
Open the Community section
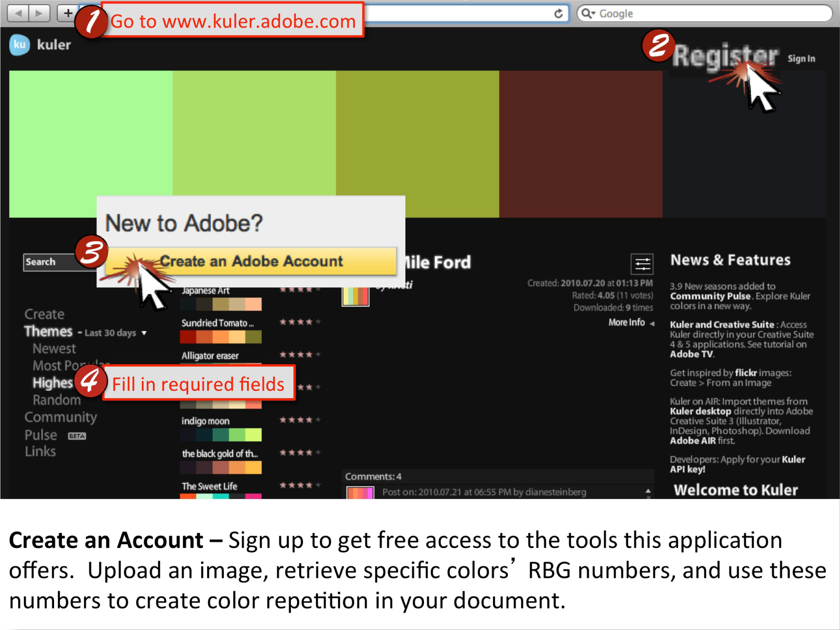click(61, 417)
